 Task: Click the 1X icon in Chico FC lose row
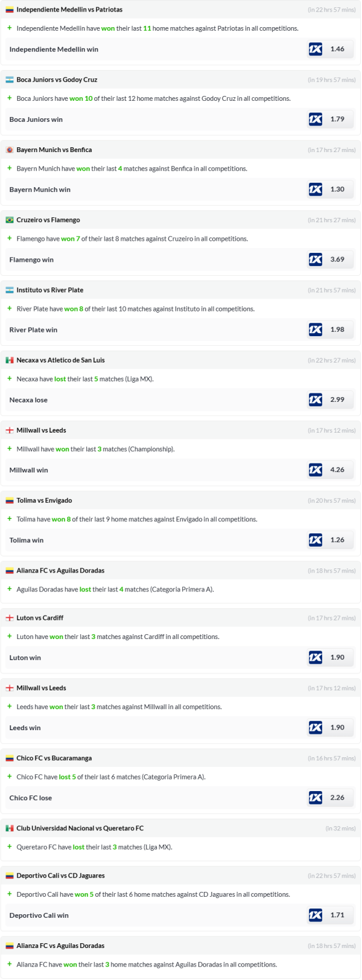(x=316, y=798)
